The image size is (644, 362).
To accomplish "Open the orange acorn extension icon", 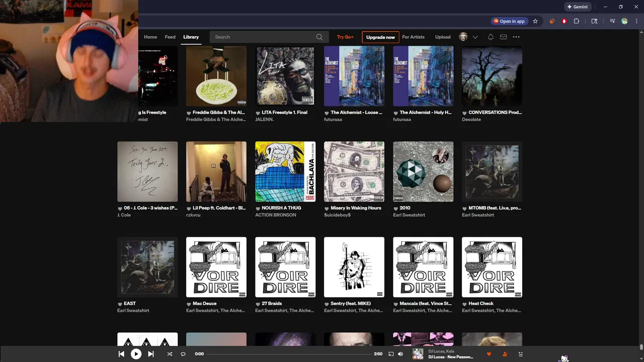I will [552, 21].
